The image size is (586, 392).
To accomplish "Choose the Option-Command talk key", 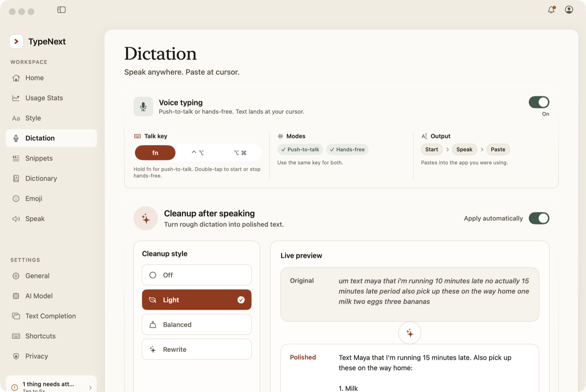I will (240, 153).
